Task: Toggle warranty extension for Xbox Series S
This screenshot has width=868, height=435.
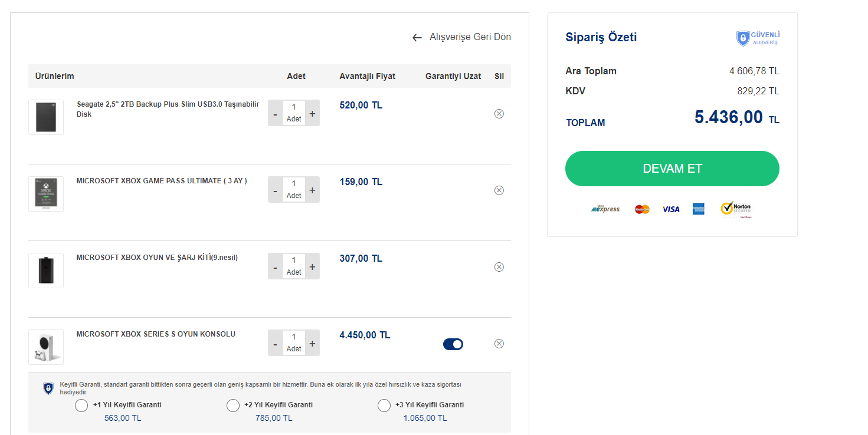Action: click(453, 344)
